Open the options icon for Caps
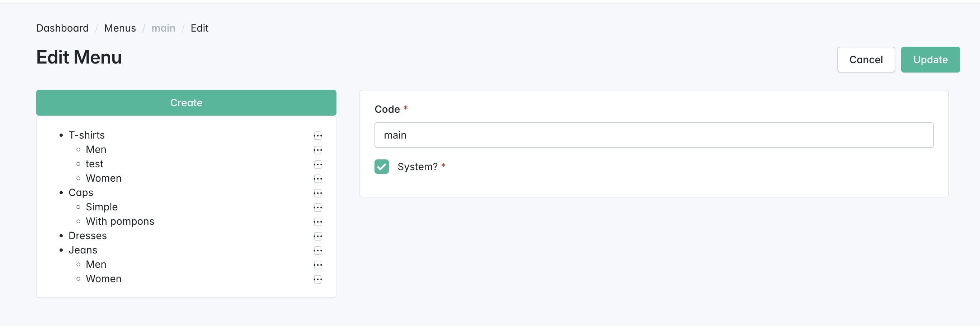This screenshot has width=980, height=326. click(318, 193)
